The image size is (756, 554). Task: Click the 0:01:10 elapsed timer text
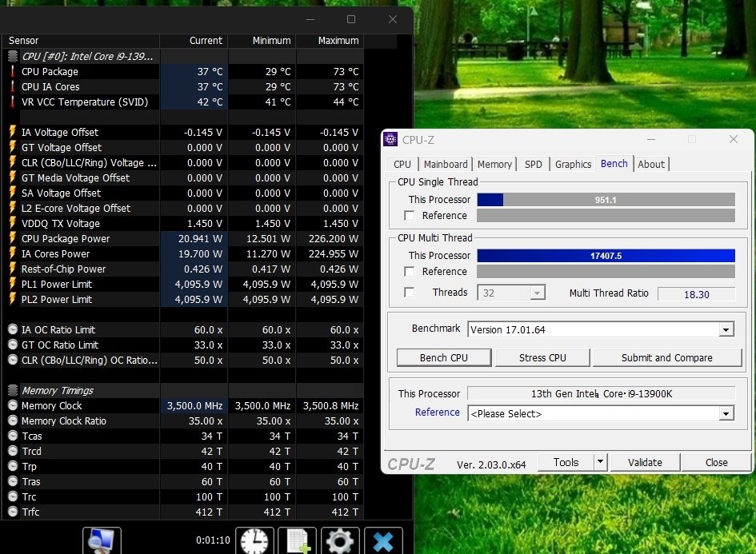point(213,540)
